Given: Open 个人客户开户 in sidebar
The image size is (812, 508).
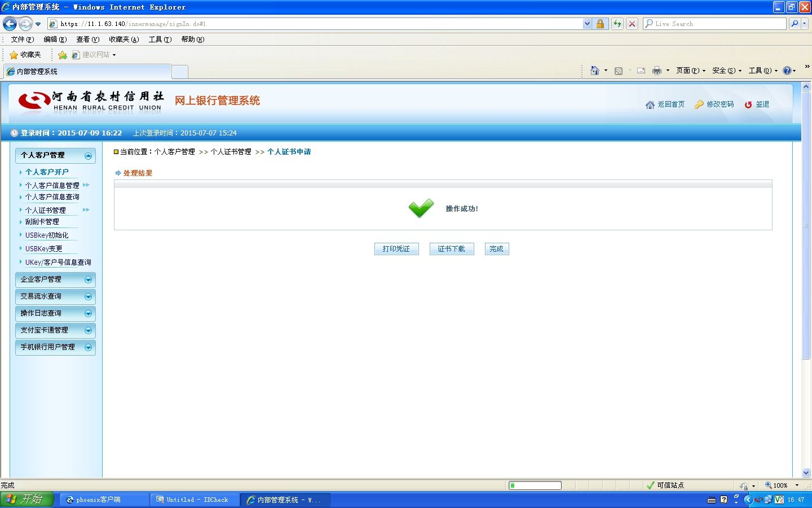Looking at the screenshot, I should click(47, 172).
